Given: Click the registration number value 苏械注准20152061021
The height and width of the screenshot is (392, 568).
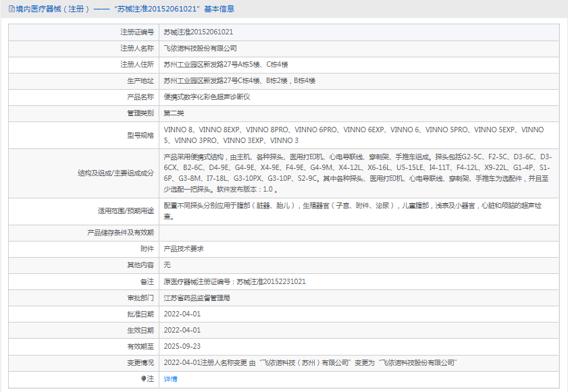Looking at the screenshot, I should point(198,32).
